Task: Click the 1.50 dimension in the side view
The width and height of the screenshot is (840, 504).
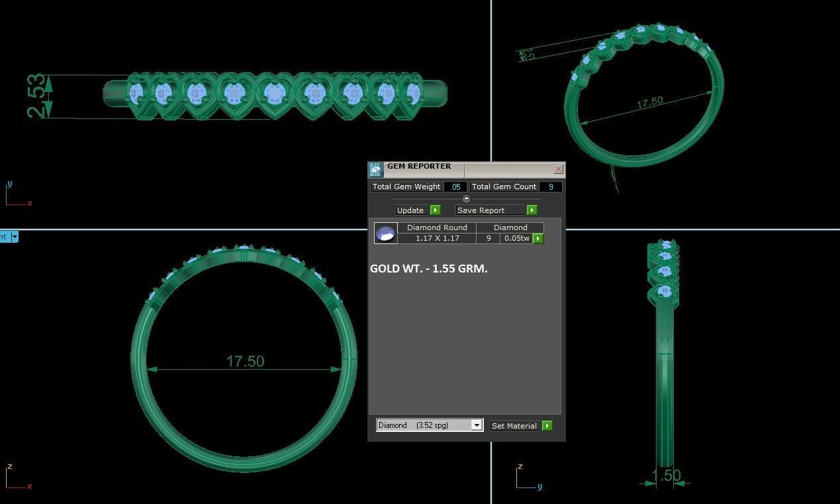Action: [x=666, y=475]
